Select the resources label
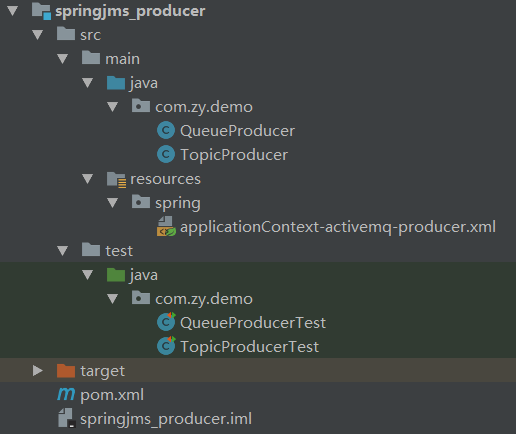The width and height of the screenshot is (516, 434). pyautogui.click(x=165, y=179)
